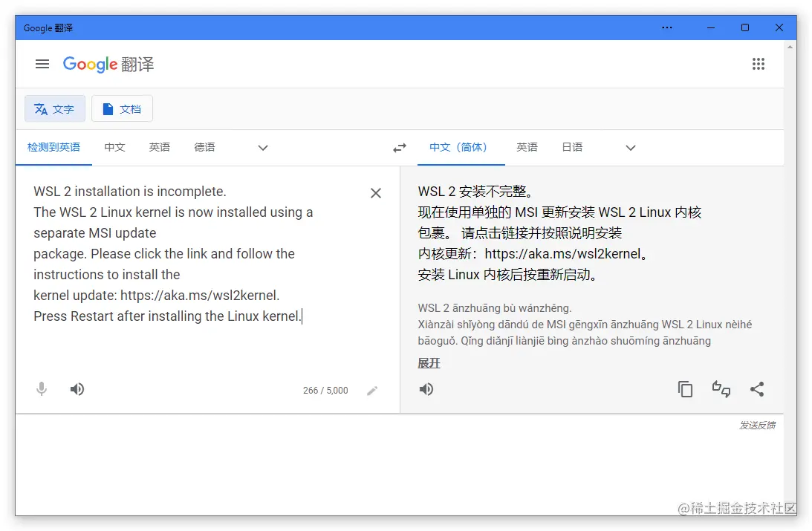
Task: Maximize the Google 翻译 window
Action: (744, 27)
